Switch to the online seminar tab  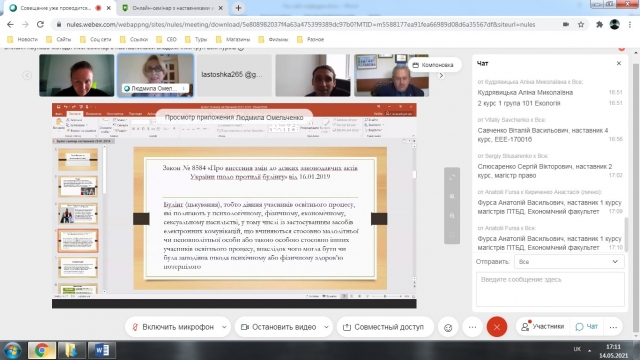[173, 8]
